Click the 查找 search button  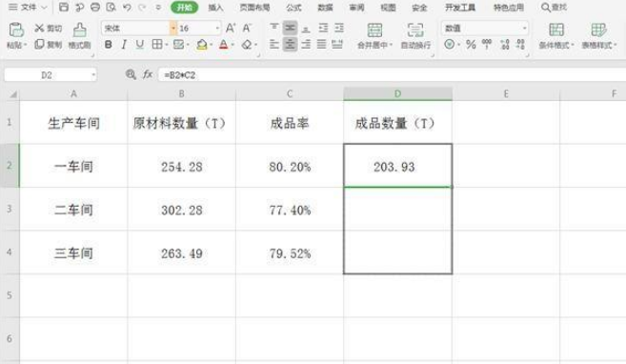click(555, 8)
